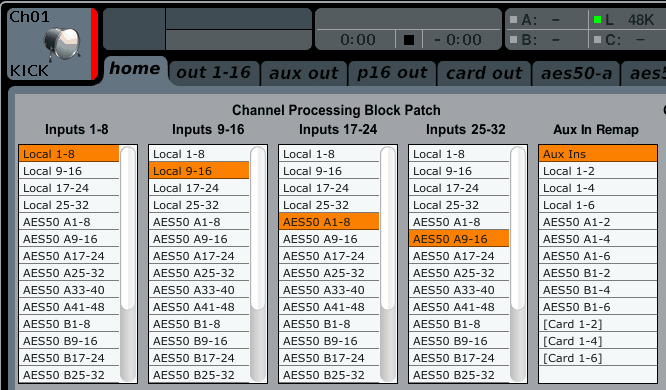Screen dimensions: 666x390
Task: Select Local 1-8 for Inputs 1-8
Action: coord(69,154)
